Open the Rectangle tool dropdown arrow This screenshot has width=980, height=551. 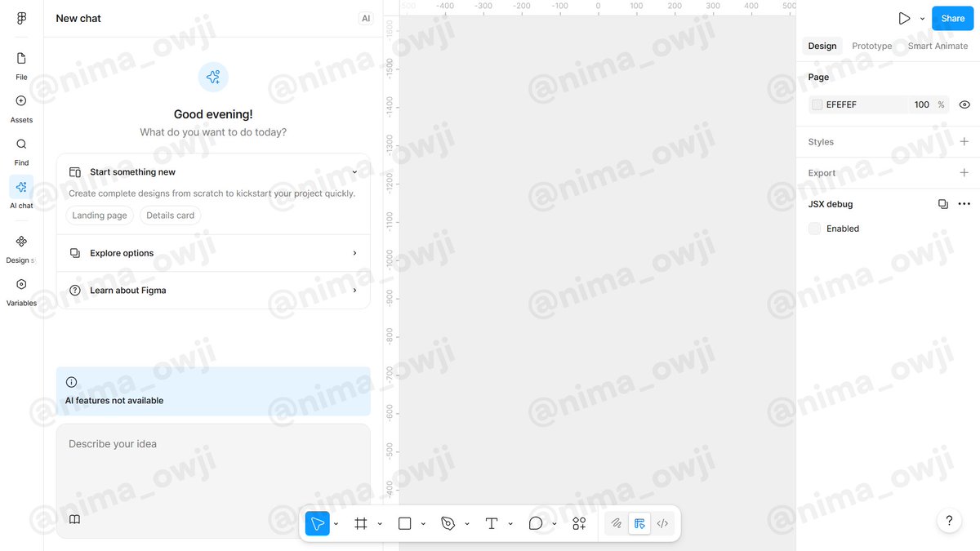pyautogui.click(x=422, y=523)
